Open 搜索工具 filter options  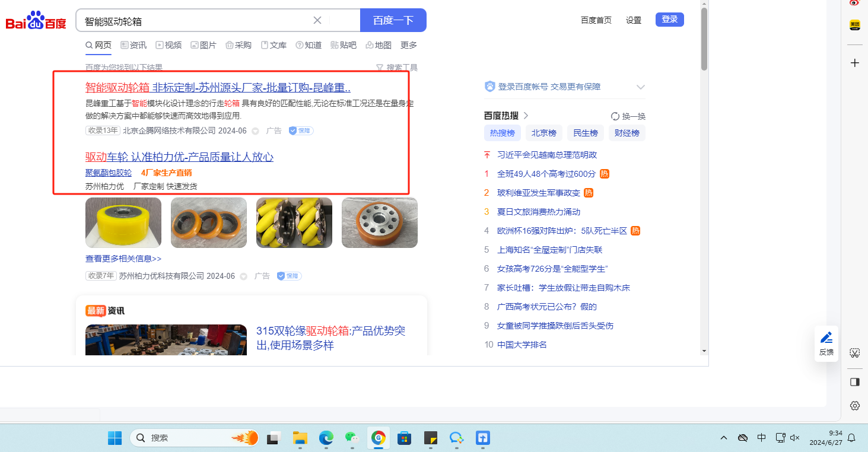(x=397, y=68)
